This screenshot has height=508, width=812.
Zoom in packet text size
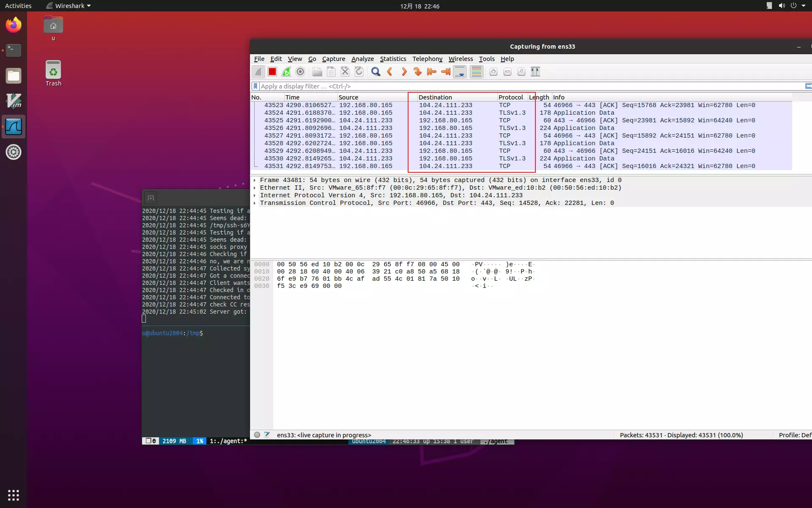[x=494, y=72]
